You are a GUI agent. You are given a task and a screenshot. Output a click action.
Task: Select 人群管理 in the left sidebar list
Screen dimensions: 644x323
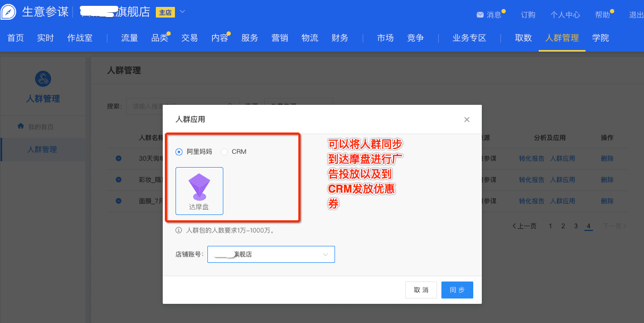pos(42,150)
